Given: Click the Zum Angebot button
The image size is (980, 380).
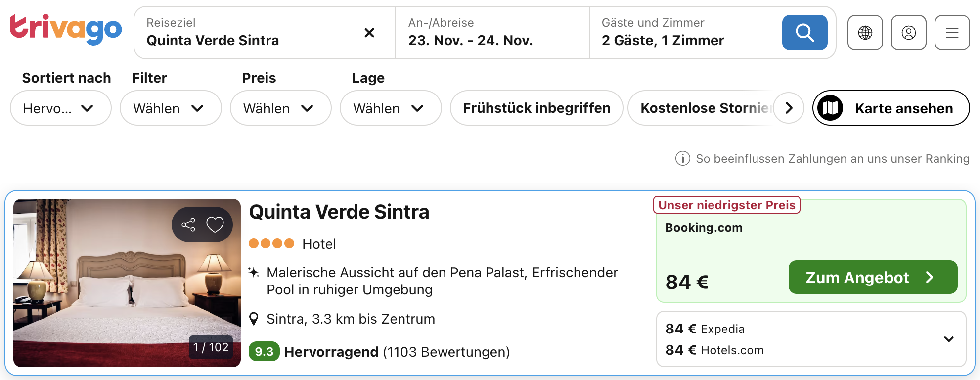Looking at the screenshot, I should 872,277.
